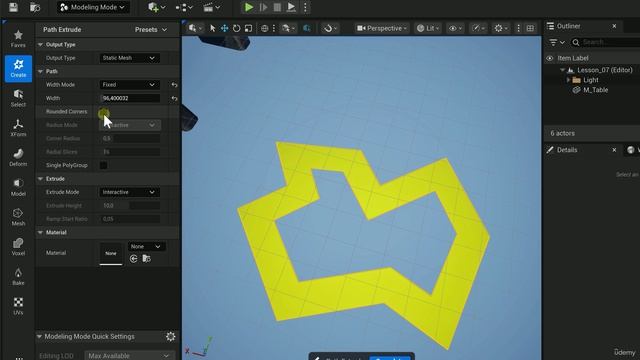Open surface snapping options
This screenshot has width=640, height=360.
tap(288, 28)
